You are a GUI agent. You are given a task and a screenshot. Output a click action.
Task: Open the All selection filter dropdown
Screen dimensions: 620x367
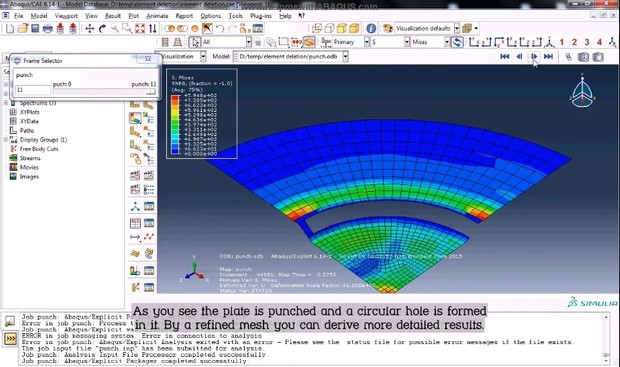tap(249, 42)
